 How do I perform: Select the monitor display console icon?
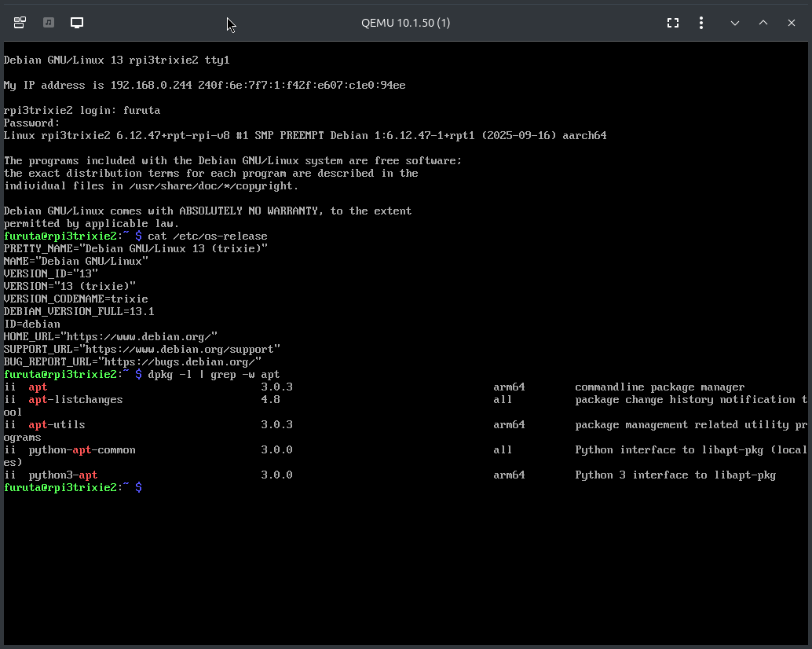[77, 23]
